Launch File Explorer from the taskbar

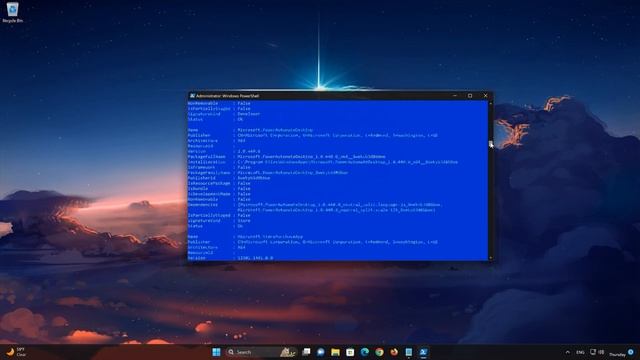[x=336, y=352]
